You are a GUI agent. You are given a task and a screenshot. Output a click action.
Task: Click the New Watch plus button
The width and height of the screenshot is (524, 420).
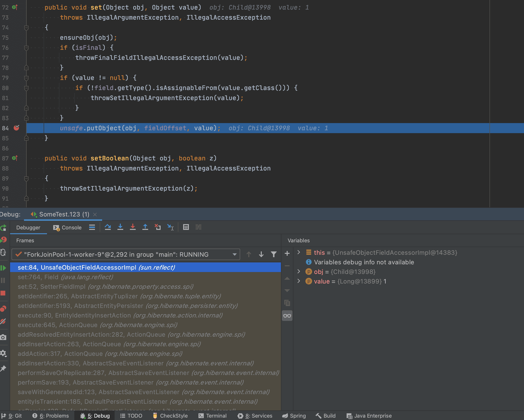pos(287,254)
